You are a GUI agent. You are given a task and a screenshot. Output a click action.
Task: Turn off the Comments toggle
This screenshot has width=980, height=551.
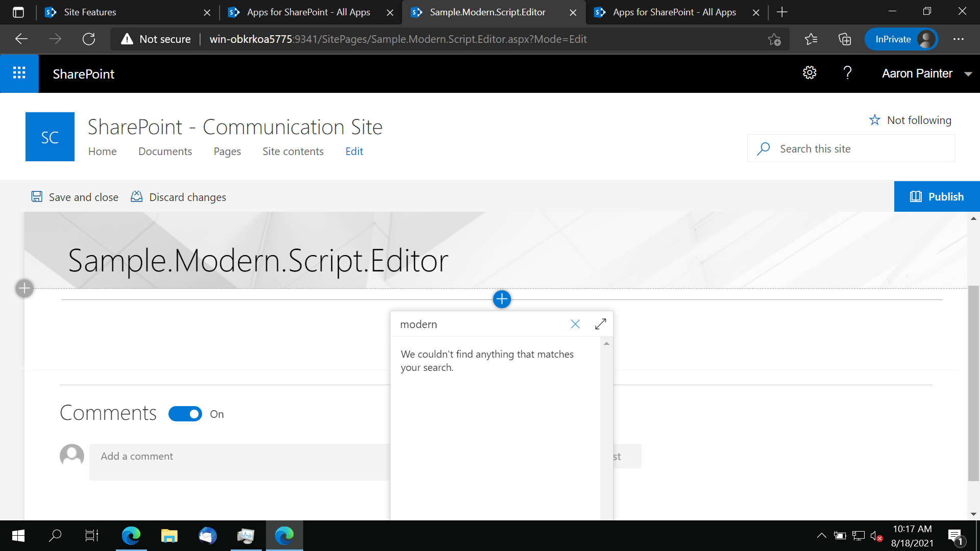(x=185, y=414)
